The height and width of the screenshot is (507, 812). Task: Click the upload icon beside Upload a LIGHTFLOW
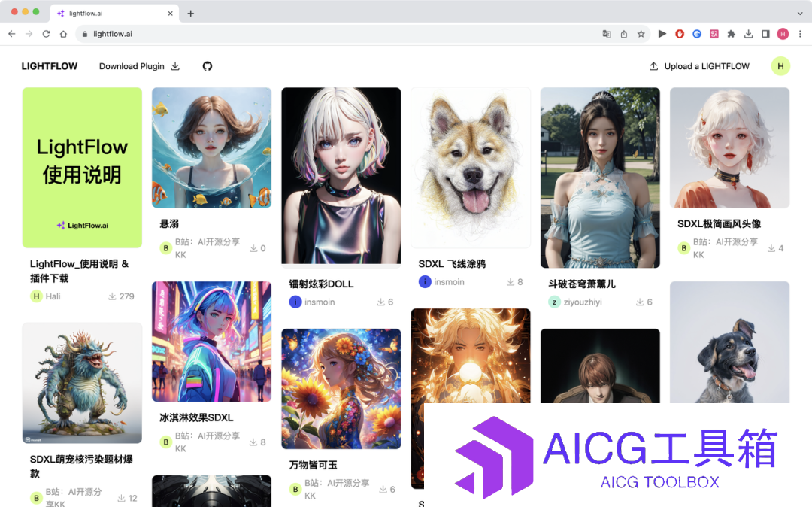(x=653, y=66)
